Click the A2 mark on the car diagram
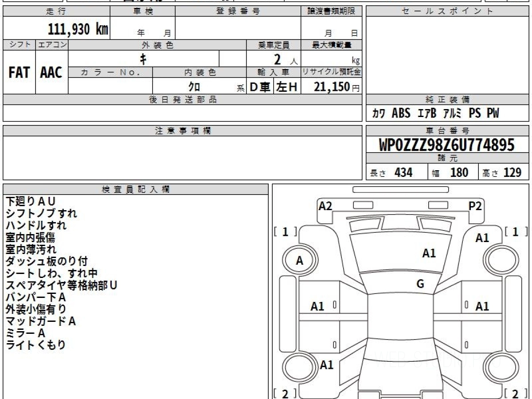Screen dimensions: 532x399 coord(325,206)
